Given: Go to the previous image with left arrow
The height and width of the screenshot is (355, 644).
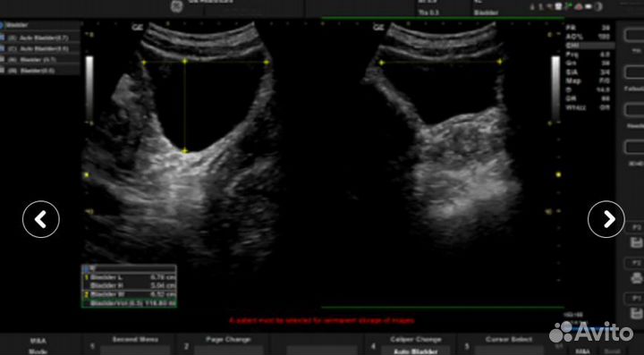Looking at the screenshot, I should [40, 219].
